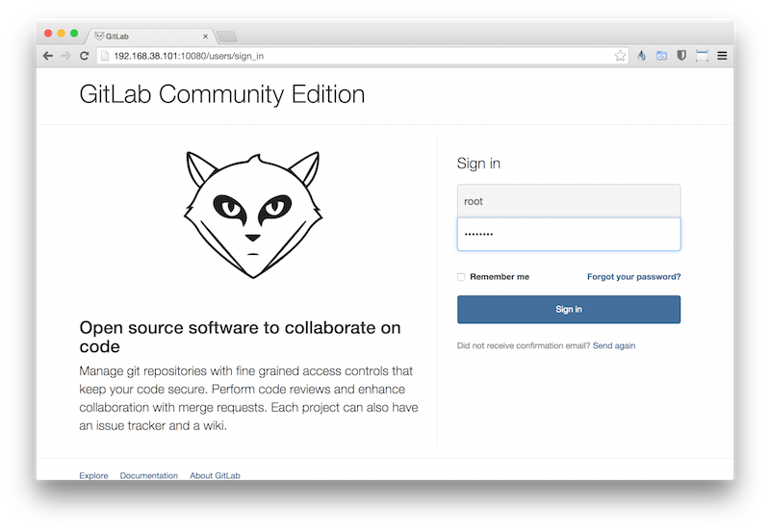The height and width of the screenshot is (532, 770).
Task: Open the Documentation footer link
Action: coord(148,475)
